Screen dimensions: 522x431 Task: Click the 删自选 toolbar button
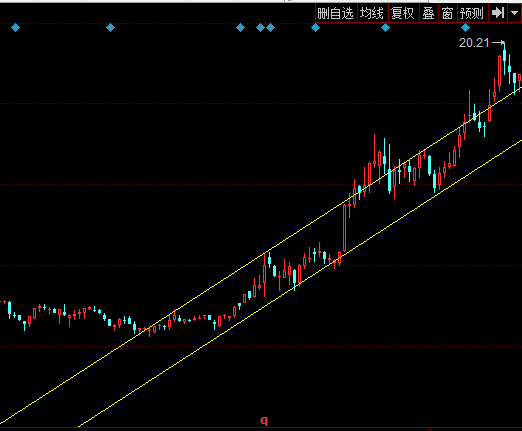point(336,13)
